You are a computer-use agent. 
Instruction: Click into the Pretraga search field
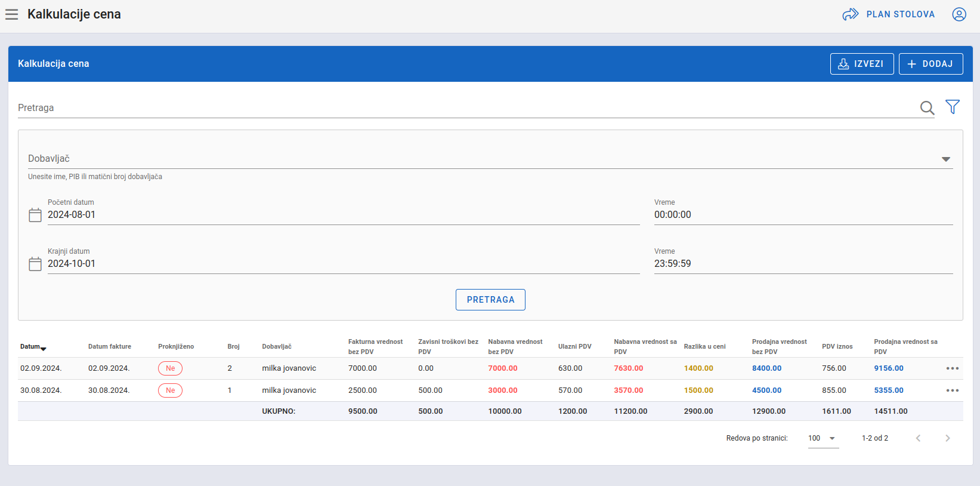[x=465, y=108]
